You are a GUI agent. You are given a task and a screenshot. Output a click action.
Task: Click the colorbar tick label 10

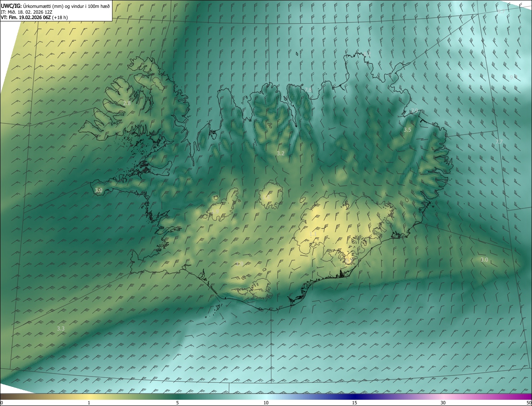(266, 403)
